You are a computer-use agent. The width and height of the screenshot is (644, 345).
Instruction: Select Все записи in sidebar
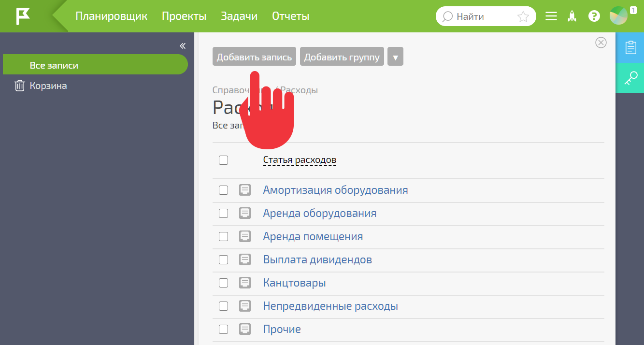[95, 65]
